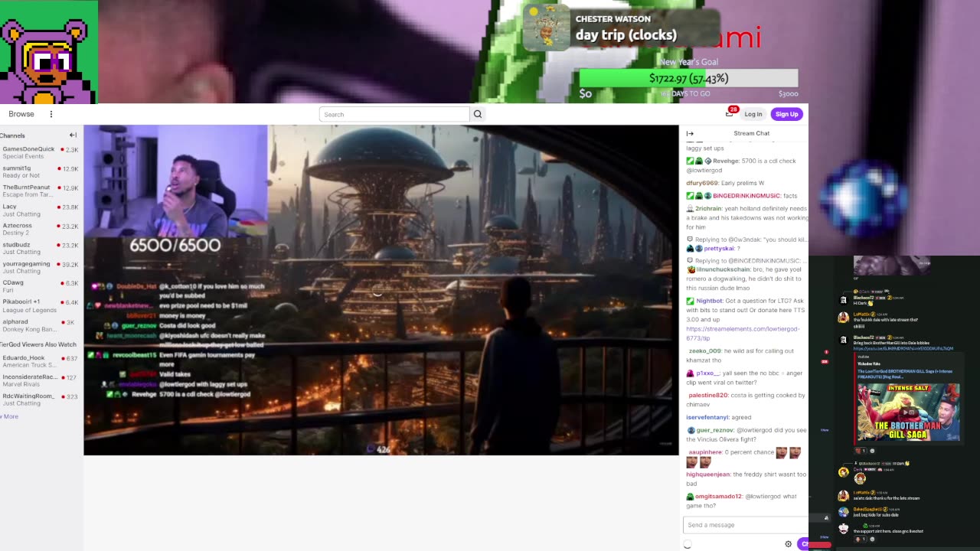Click the Log In button
Image resolution: width=980 pixels, height=551 pixels.
753,114
